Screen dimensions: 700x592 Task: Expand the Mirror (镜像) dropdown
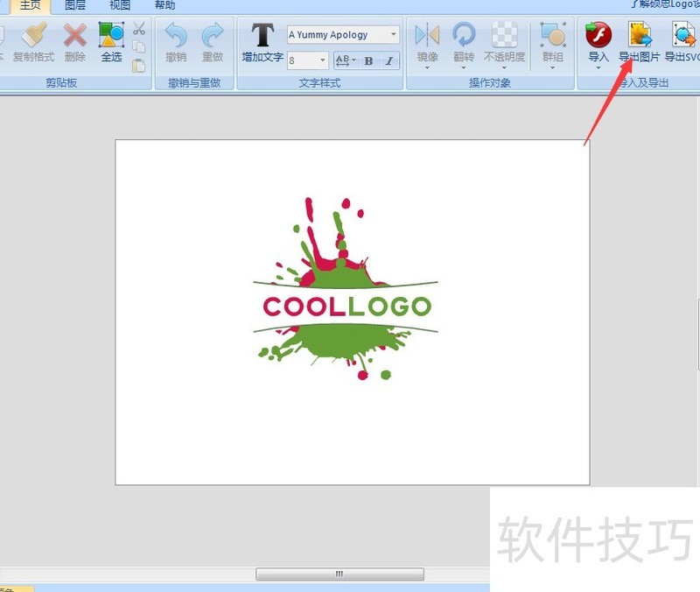click(x=428, y=67)
